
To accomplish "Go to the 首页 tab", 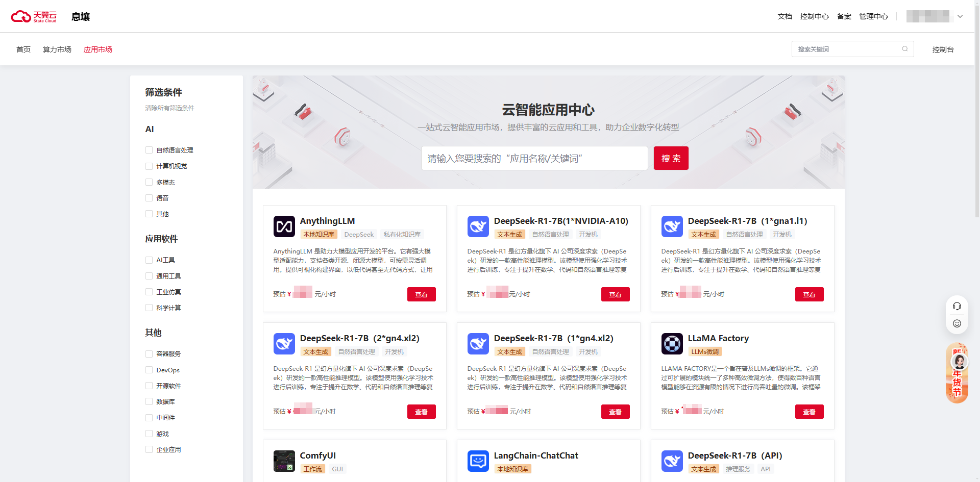I will pos(23,49).
